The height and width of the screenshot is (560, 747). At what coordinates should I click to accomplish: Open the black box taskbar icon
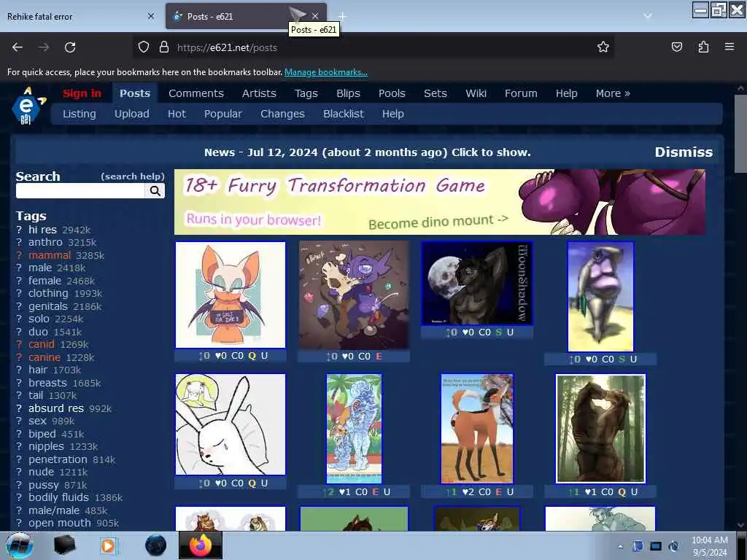pyautogui.click(x=64, y=545)
